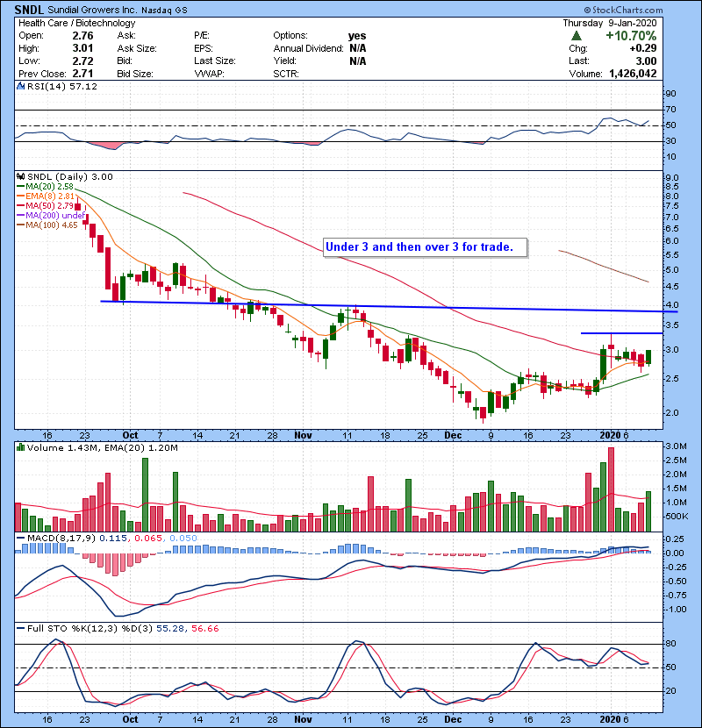Click the stochastic %K value 55.28
702x728 pixels.
point(169,629)
